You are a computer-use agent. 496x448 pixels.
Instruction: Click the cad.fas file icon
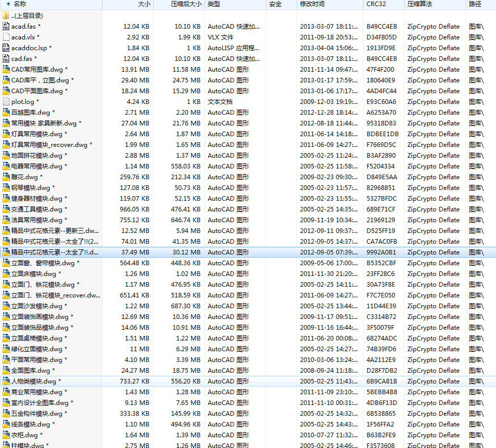pyautogui.click(x=6, y=58)
